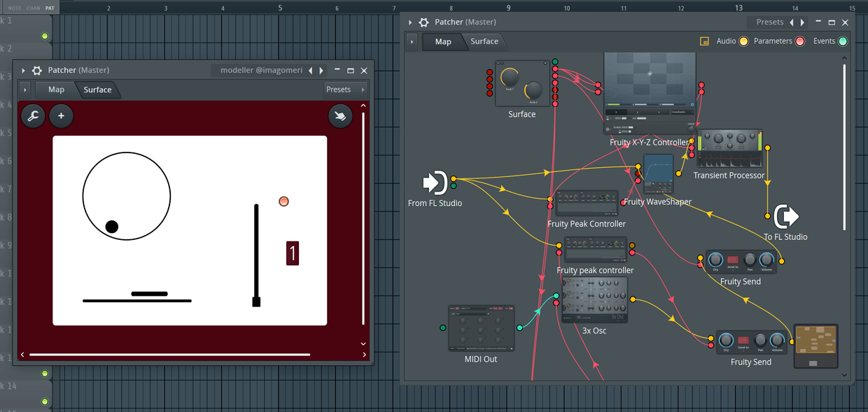Click the Volume knob on upper Fruity Send
Screen dimensions: 868x412
[766, 260]
